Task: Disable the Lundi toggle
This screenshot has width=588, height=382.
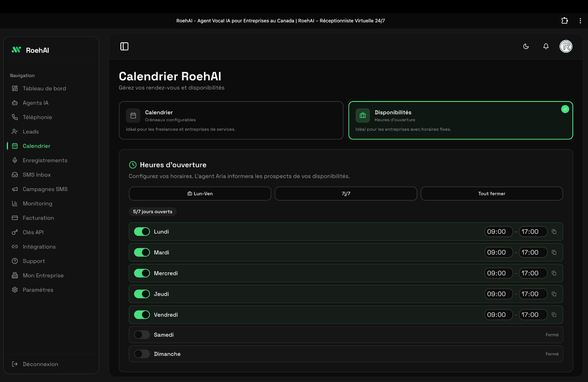Action: pyautogui.click(x=142, y=232)
